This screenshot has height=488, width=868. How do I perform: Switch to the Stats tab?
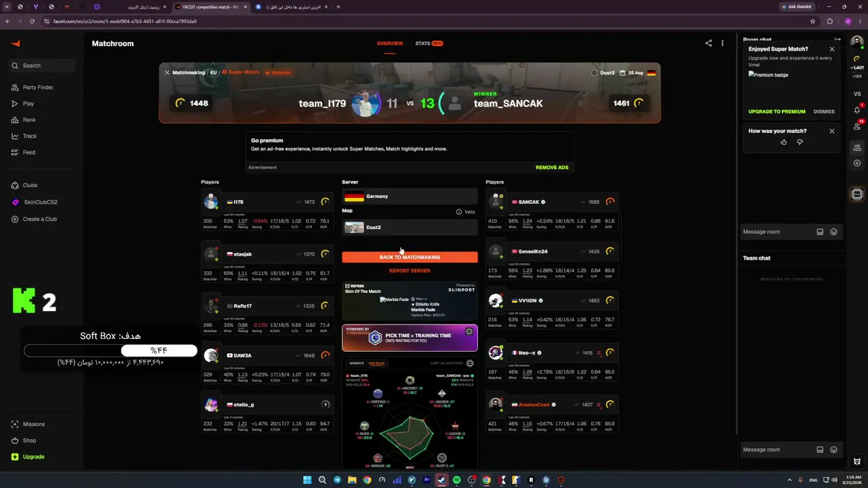click(429, 43)
